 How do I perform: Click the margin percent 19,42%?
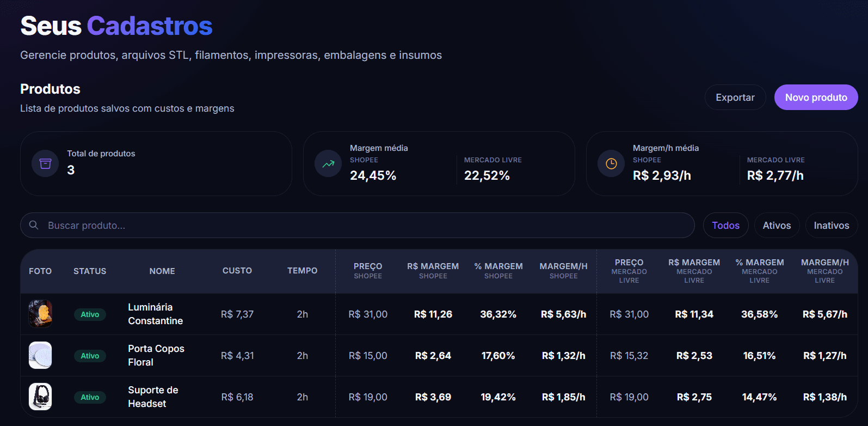498,397
